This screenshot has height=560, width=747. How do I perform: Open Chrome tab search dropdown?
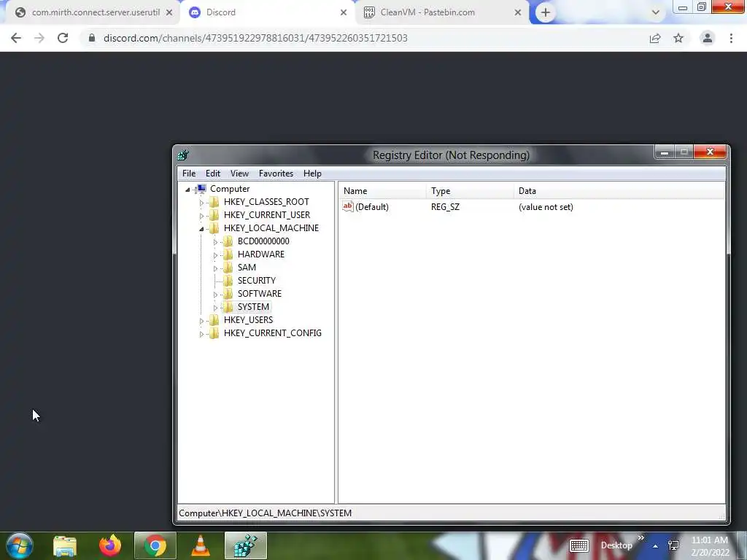pos(656,12)
